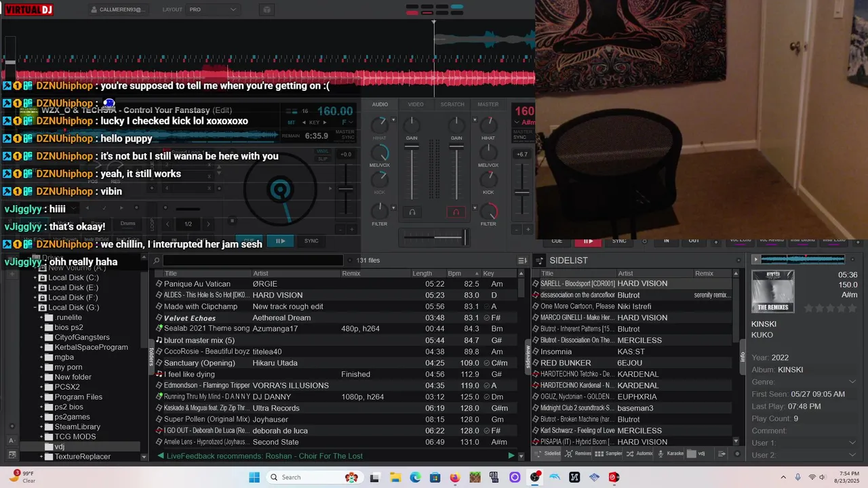Open the LAYOUT PRO dropdown
Screen dimensions: 868x488
(213, 9)
